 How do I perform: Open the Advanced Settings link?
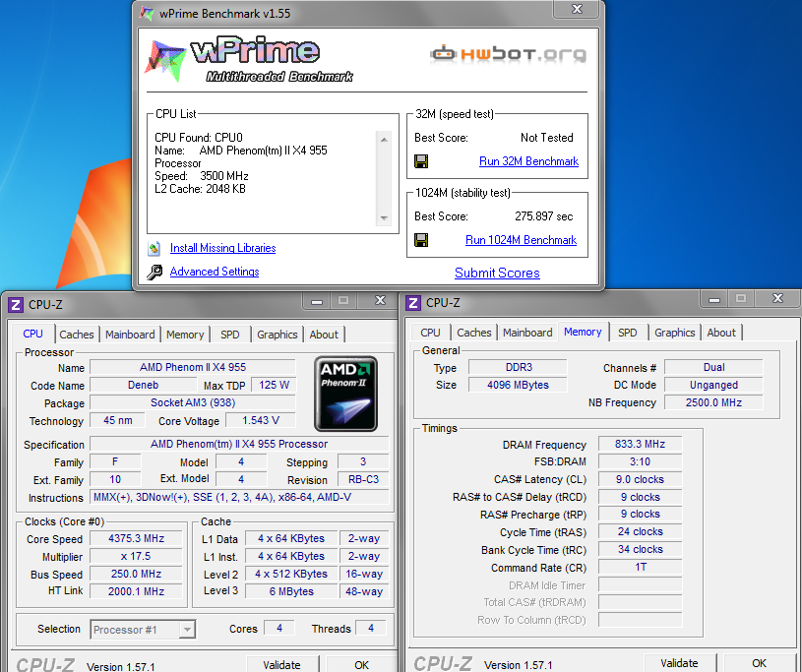coord(215,272)
